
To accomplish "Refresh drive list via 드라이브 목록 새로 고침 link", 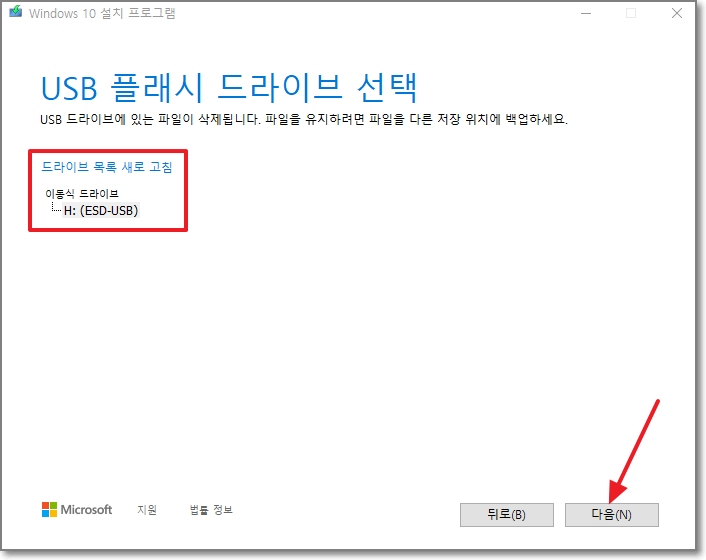I will pos(107,167).
